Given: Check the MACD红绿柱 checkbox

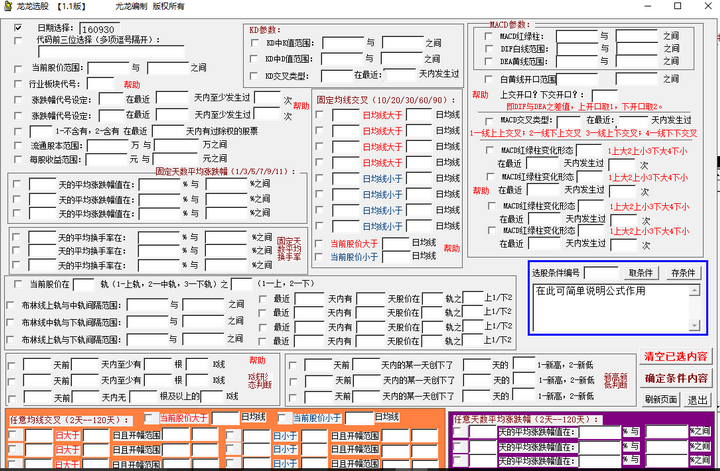Looking at the screenshot, I should (489, 36).
